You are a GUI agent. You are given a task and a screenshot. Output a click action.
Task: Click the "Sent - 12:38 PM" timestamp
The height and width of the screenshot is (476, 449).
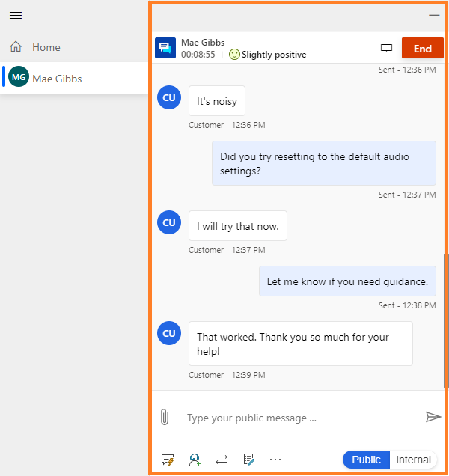407,305
